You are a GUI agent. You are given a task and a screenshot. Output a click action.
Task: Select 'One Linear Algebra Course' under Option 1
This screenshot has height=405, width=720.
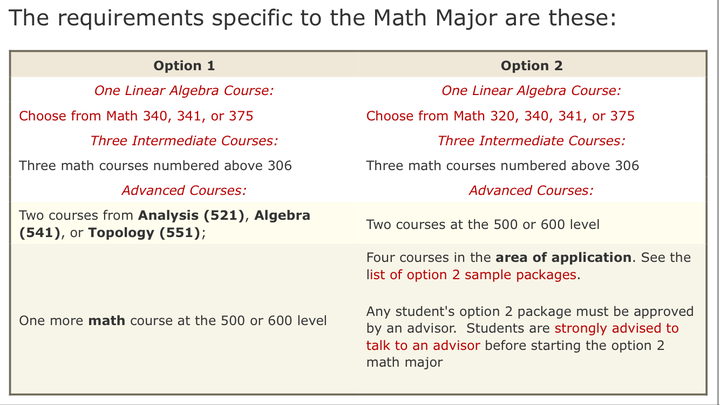184,91
